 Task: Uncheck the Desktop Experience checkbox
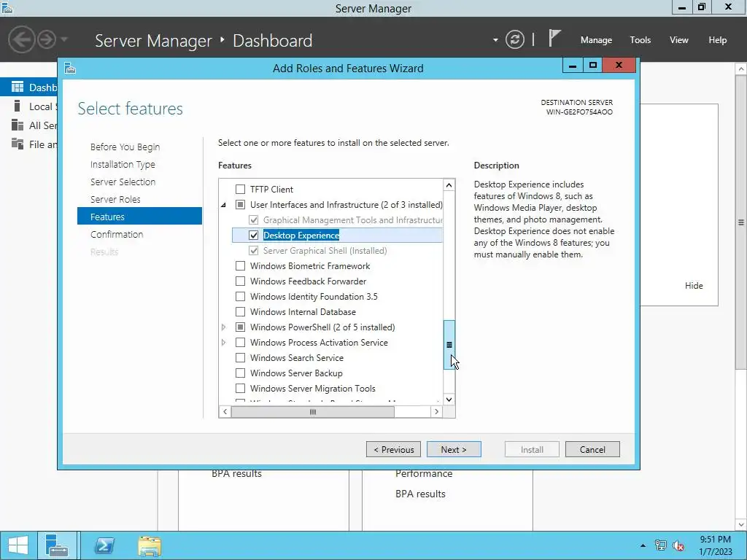coord(253,236)
